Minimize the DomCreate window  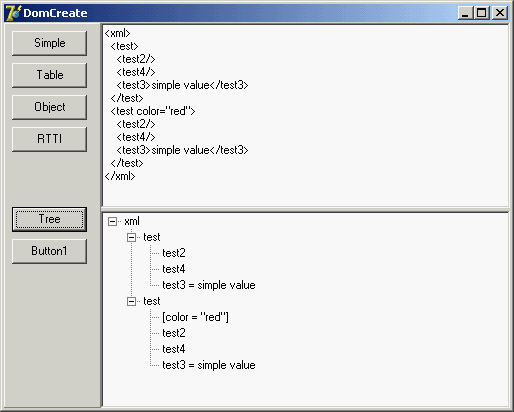(465, 13)
